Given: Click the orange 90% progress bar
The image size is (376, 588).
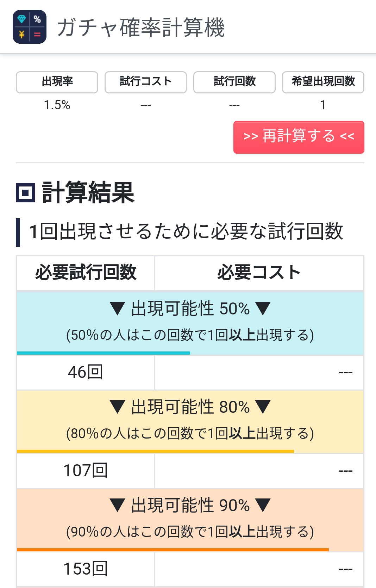Looking at the screenshot, I should coord(173,550).
